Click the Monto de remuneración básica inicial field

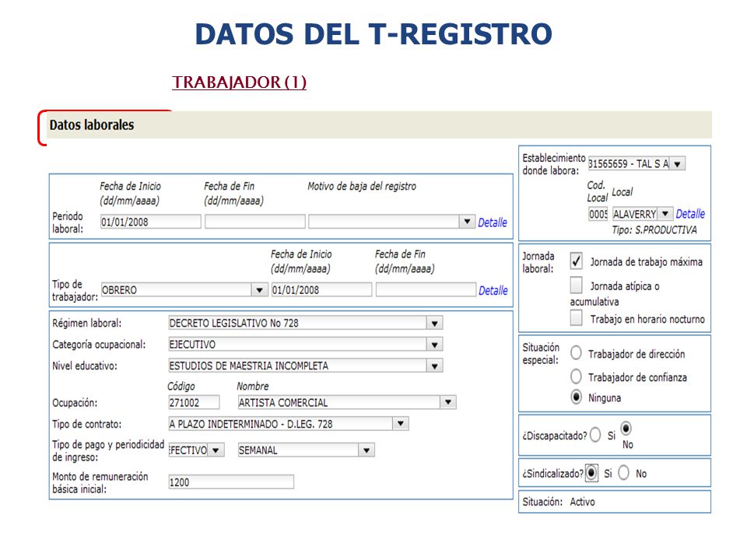[231, 482]
